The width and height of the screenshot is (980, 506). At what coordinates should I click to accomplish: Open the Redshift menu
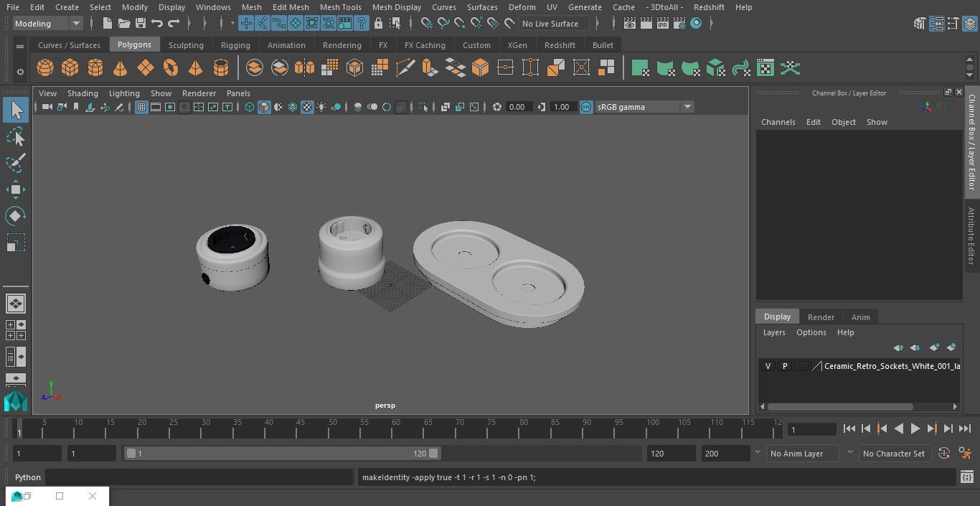[709, 7]
